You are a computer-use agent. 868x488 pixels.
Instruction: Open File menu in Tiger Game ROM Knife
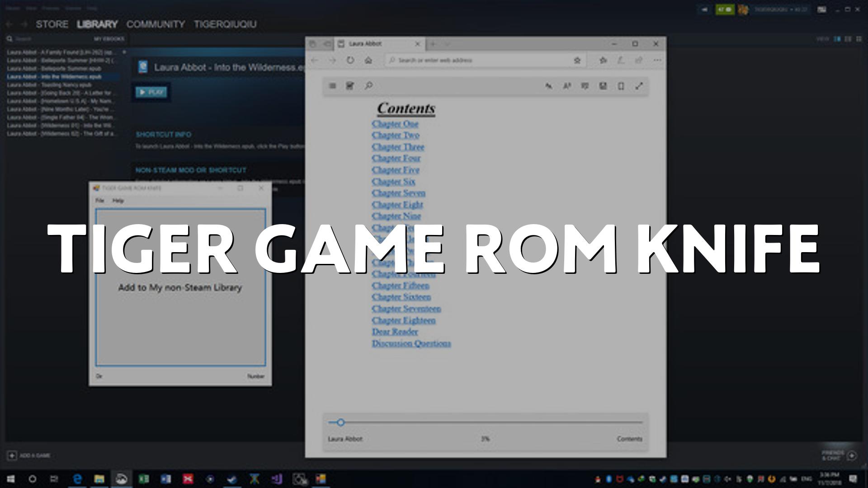pos(99,201)
